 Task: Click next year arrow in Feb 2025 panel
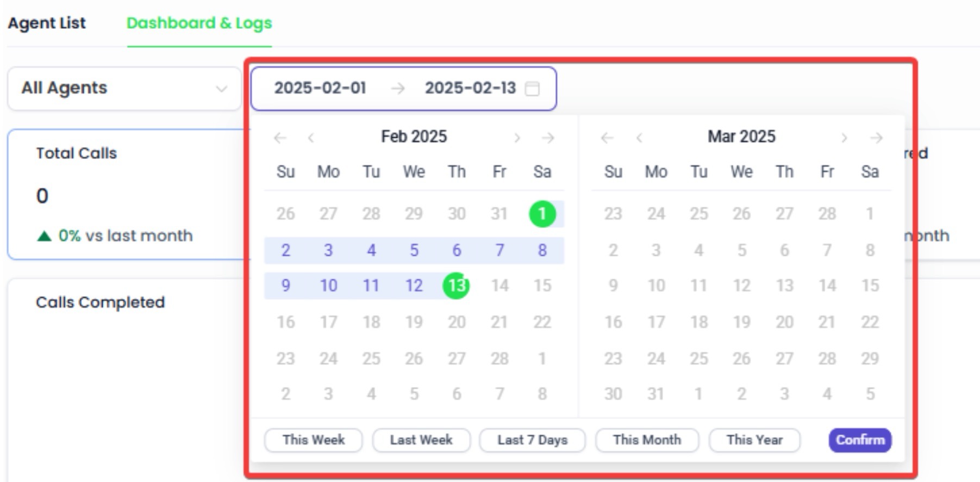(x=548, y=138)
